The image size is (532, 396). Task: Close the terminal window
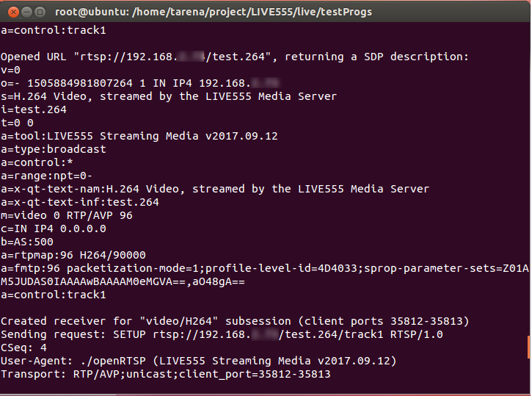click(x=13, y=12)
